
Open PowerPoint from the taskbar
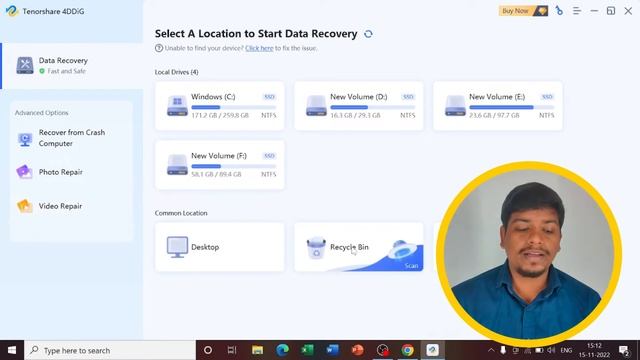click(358, 350)
